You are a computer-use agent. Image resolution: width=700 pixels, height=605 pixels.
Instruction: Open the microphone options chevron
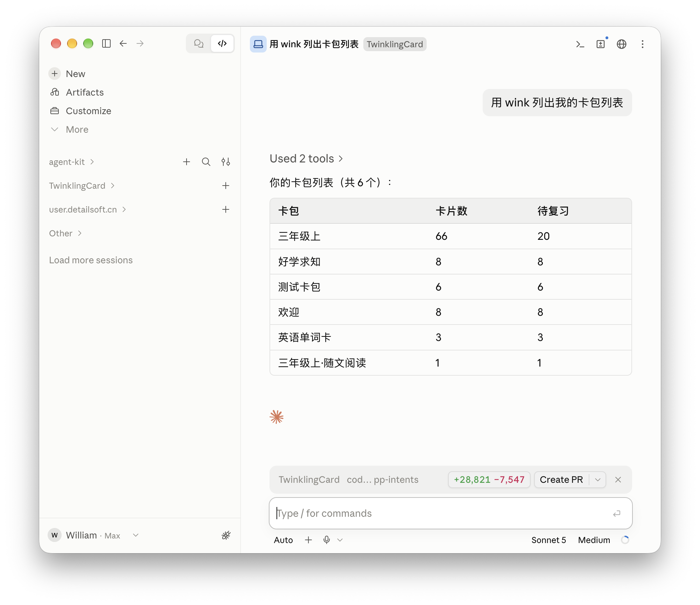(340, 540)
